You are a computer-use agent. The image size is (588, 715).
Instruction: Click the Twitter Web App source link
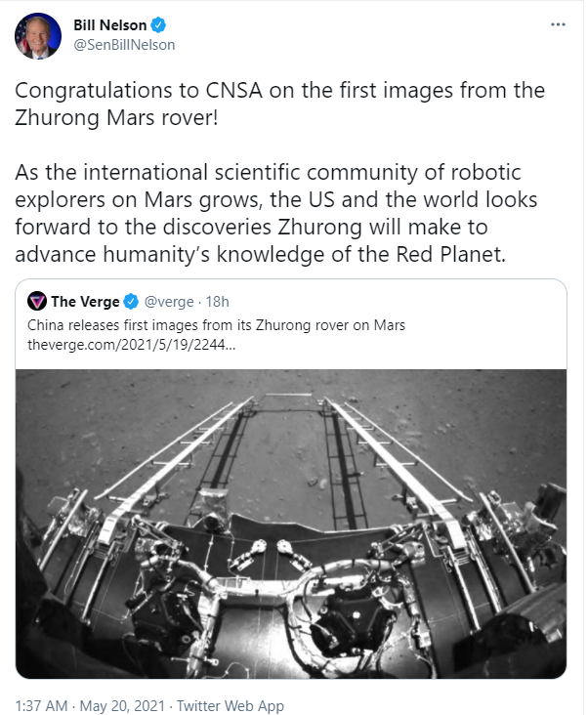231,703
